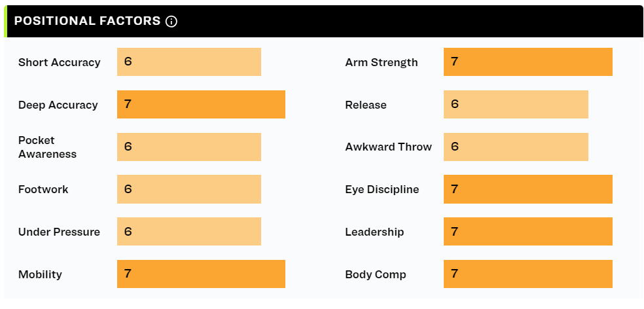
Task: Select the Arm Strength rating bar
Action: click(x=528, y=62)
